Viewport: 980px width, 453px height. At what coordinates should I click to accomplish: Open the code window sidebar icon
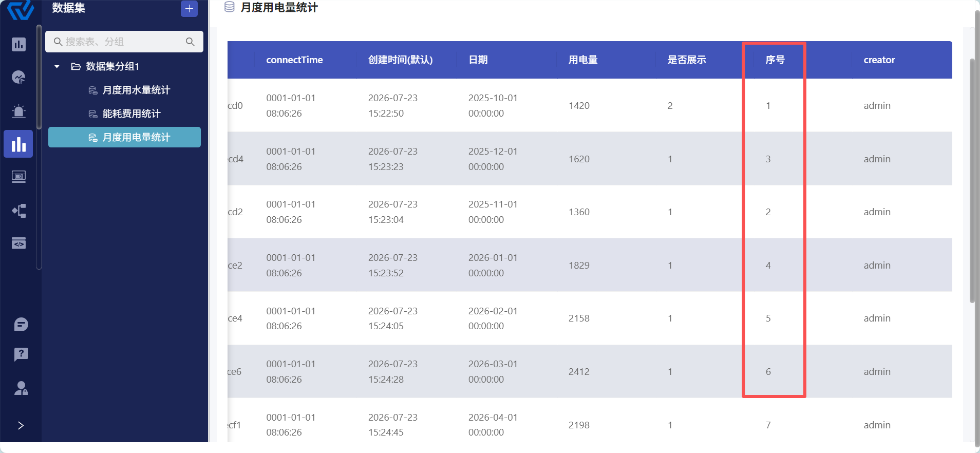point(18,243)
